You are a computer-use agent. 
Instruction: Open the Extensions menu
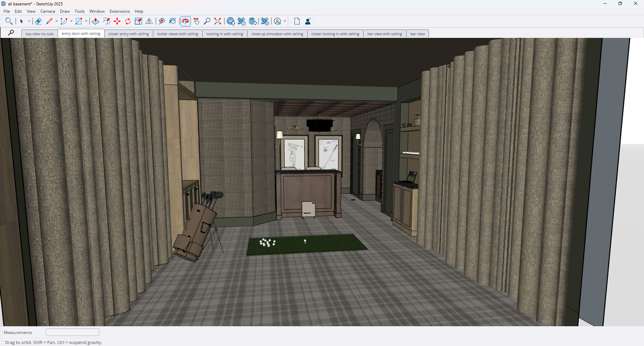coord(119,11)
